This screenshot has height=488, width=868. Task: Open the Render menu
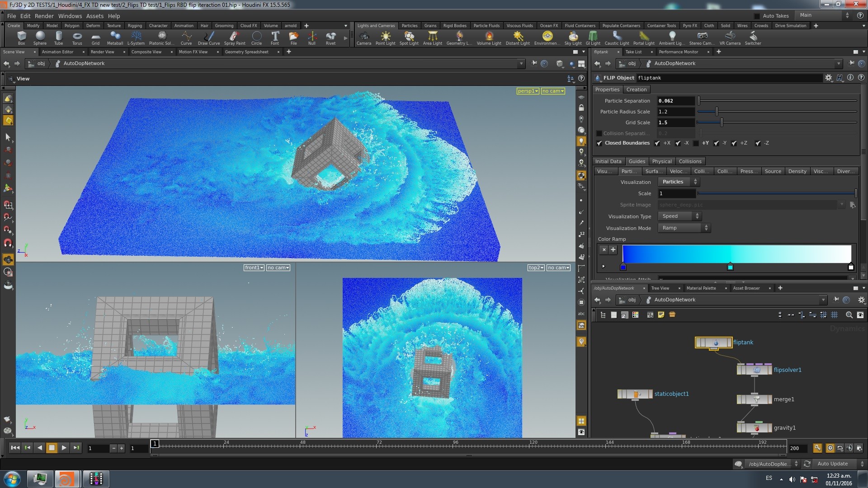[44, 16]
